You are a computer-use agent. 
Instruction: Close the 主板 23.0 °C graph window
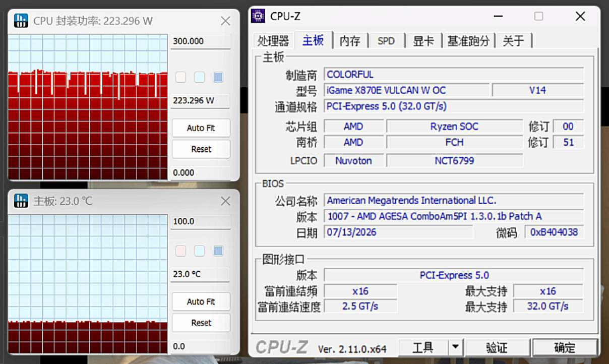(225, 201)
